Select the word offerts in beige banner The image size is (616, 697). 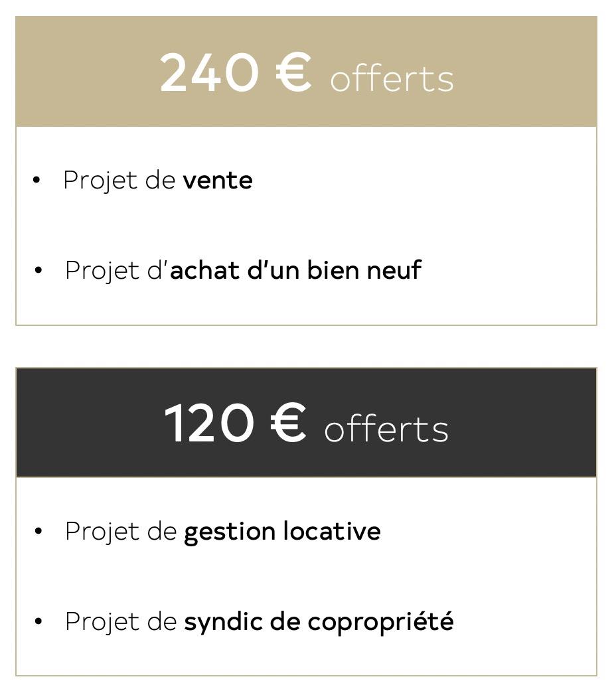pyautogui.click(x=392, y=78)
